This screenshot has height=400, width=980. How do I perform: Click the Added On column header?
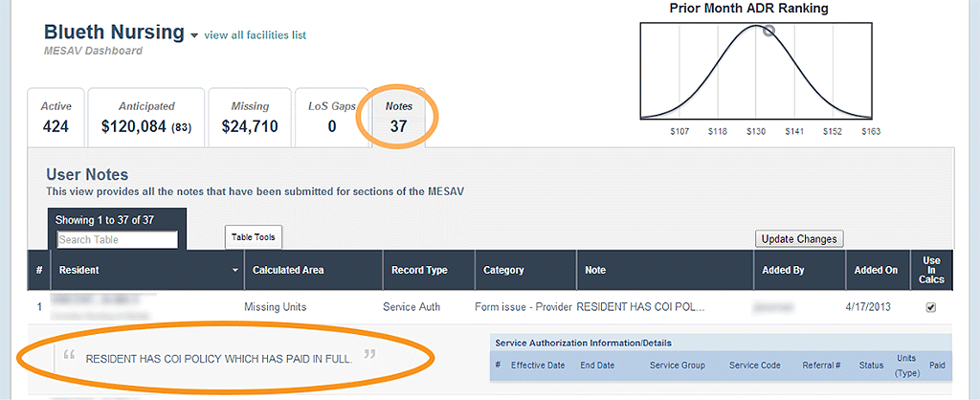coord(877,270)
